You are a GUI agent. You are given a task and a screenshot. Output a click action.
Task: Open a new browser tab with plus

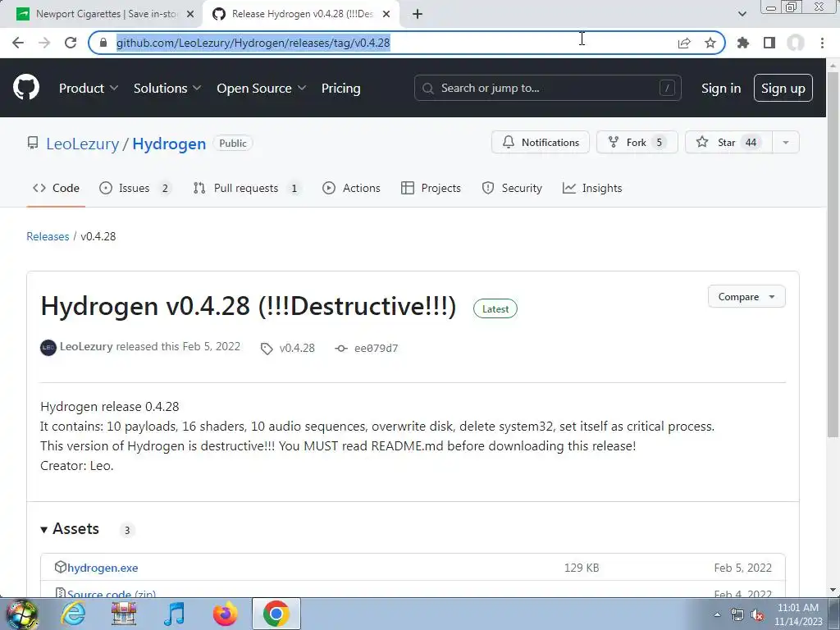click(418, 14)
